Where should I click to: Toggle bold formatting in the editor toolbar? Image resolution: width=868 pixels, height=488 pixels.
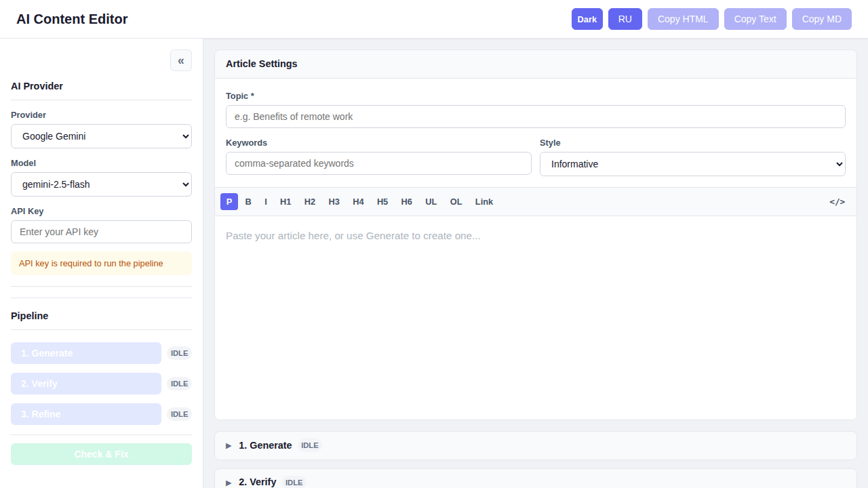[x=248, y=201]
